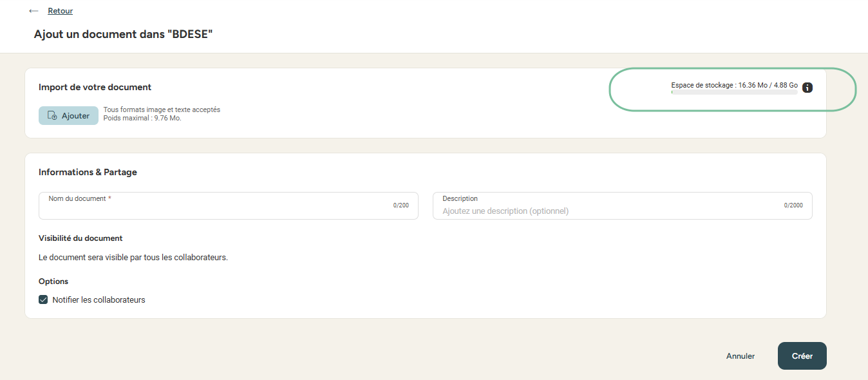Click the Visibilité du document label
This screenshot has height=380, width=868.
(80, 238)
